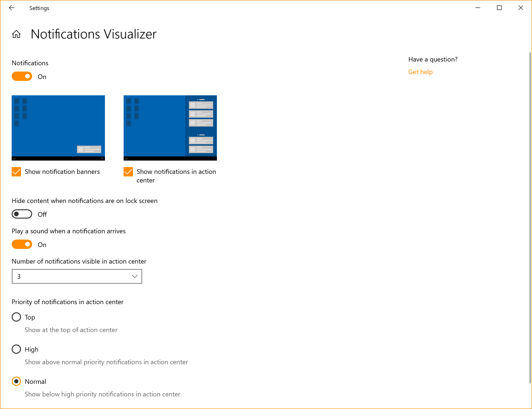Click the Notifications Visualizer home icon

tap(16, 34)
